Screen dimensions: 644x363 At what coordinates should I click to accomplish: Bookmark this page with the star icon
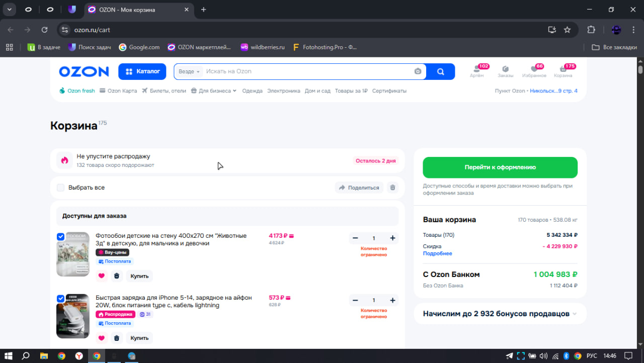pyautogui.click(x=567, y=30)
